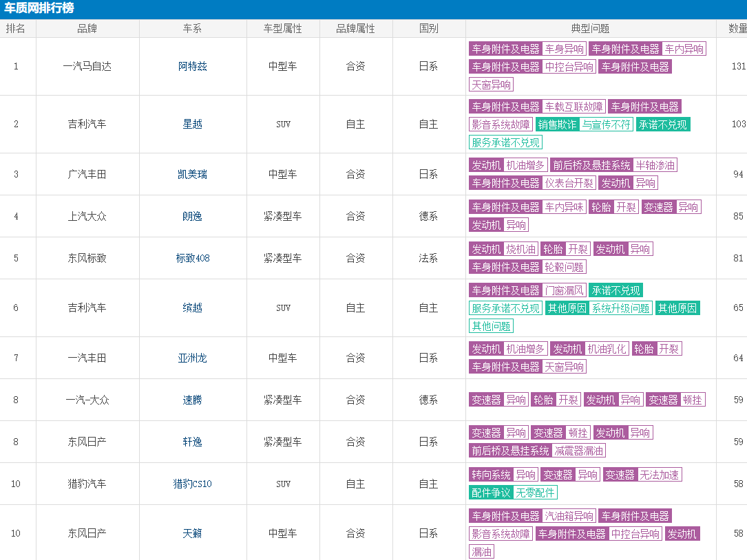The height and width of the screenshot is (560, 747).
Task: Click the 其他问题 tag
Action: (491, 326)
